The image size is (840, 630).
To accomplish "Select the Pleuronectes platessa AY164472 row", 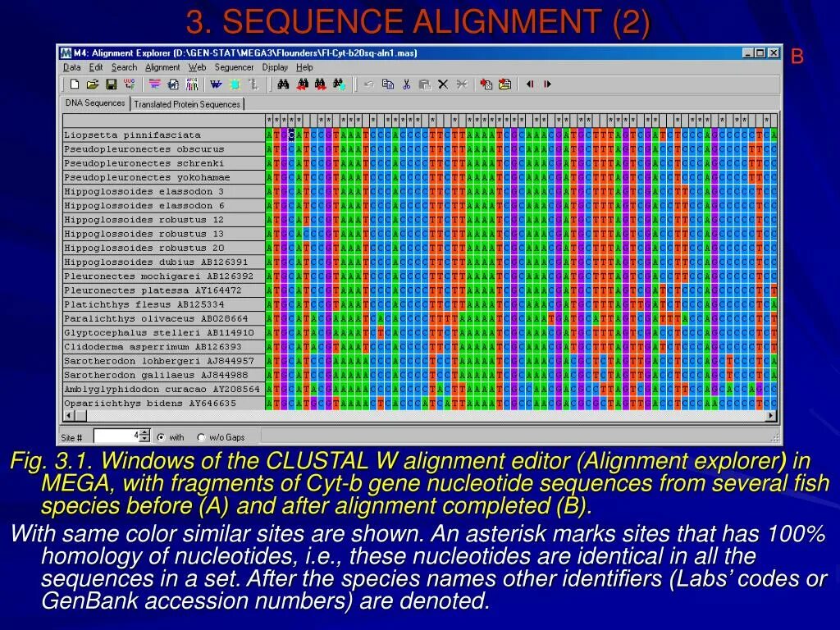I will [x=164, y=290].
